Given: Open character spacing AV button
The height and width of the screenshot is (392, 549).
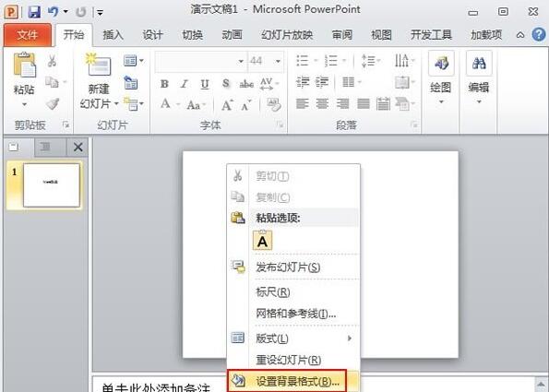Looking at the screenshot, I should tap(269, 84).
